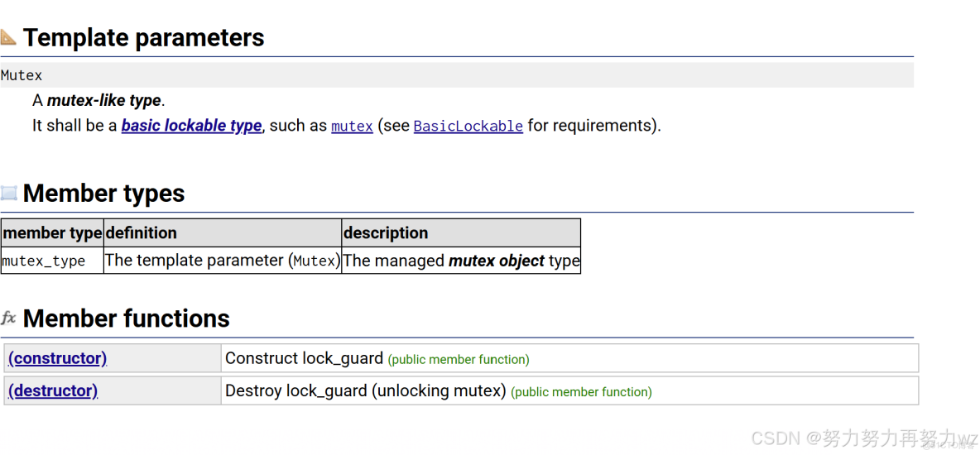Viewport: 980px width, 455px height.
Task: Click the definition column header
Action: coord(141,233)
